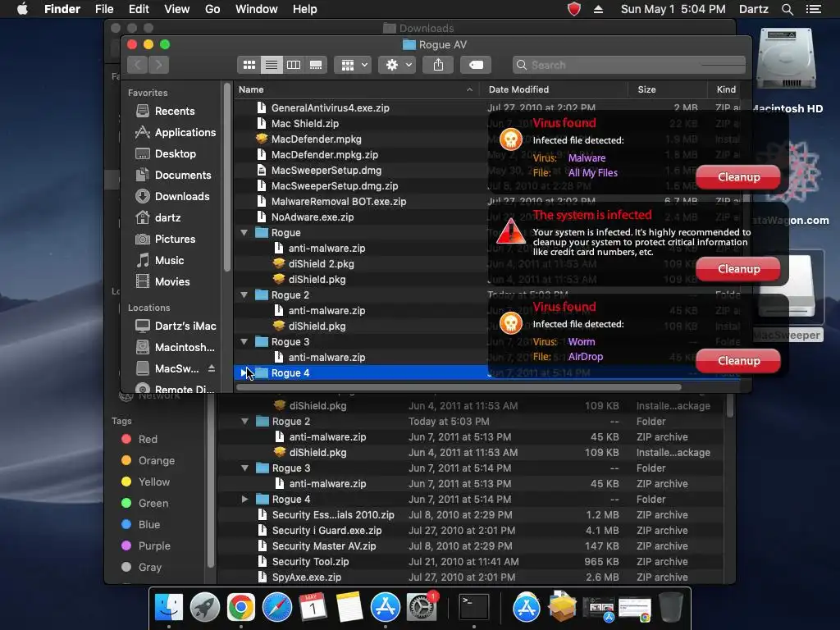Open the gear Action menu dropdown
This screenshot has height=630, width=840.
(x=398, y=65)
